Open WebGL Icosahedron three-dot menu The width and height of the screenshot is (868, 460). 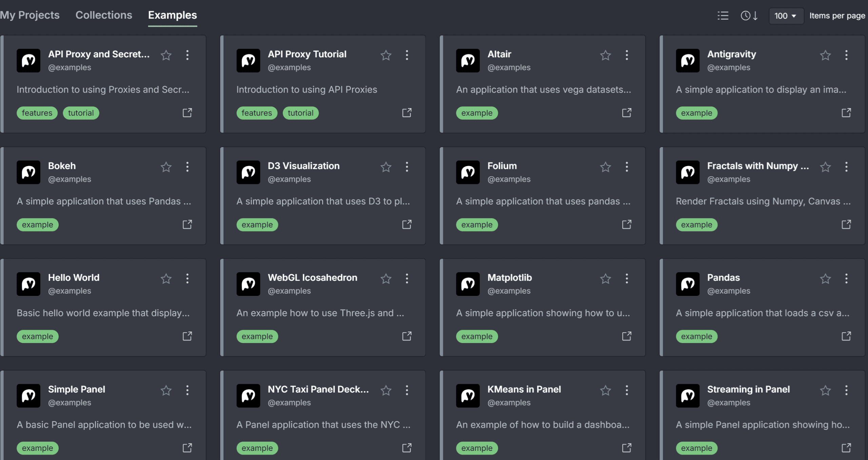pos(407,279)
